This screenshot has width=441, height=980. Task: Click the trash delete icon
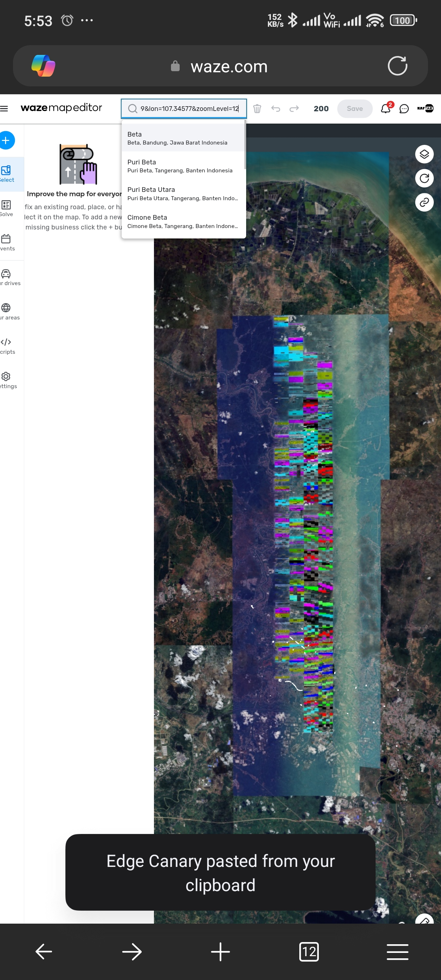pyautogui.click(x=257, y=109)
